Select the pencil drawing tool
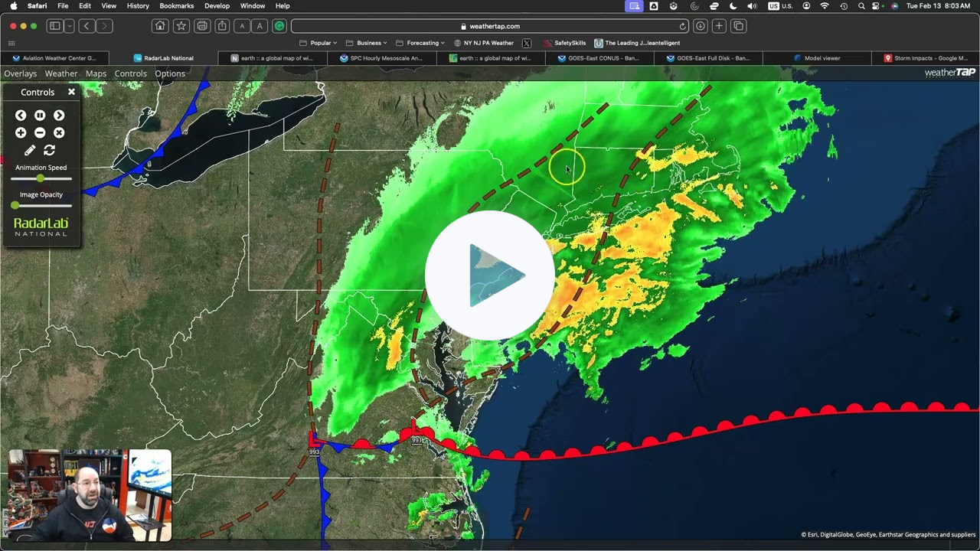This screenshot has height=551, width=980. point(30,151)
